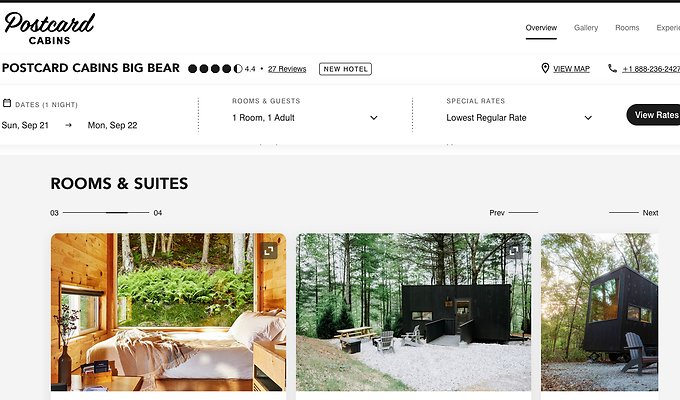The width and height of the screenshot is (680, 400).
Task: Click the View Rates button
Action: tap(655, 115)
